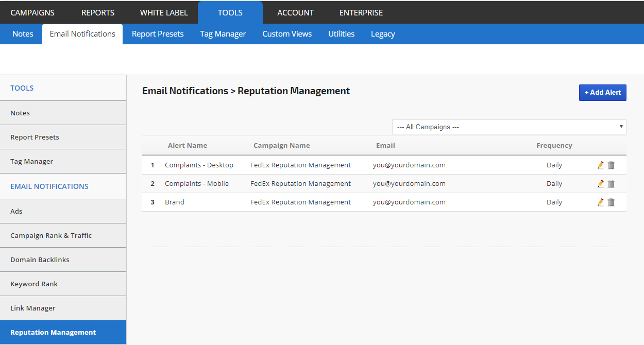Choose Link Manager in sidebar
The image size is (644, 345).
33,308
